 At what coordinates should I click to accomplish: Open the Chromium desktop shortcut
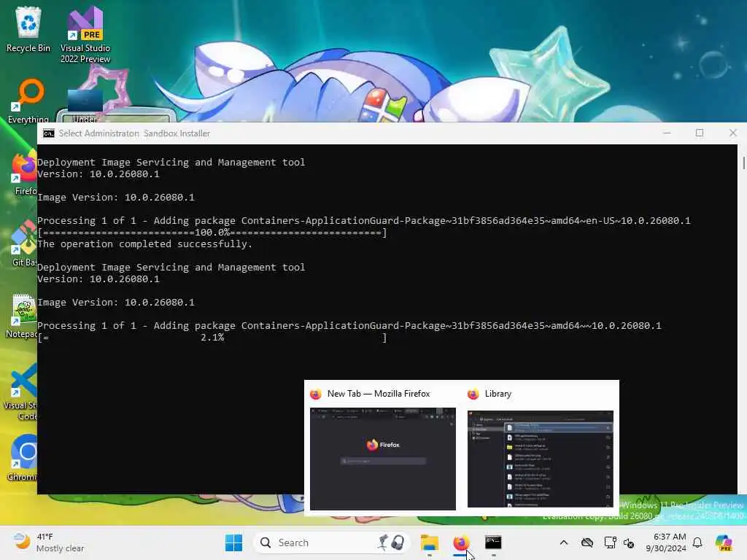tap(22, 458)
